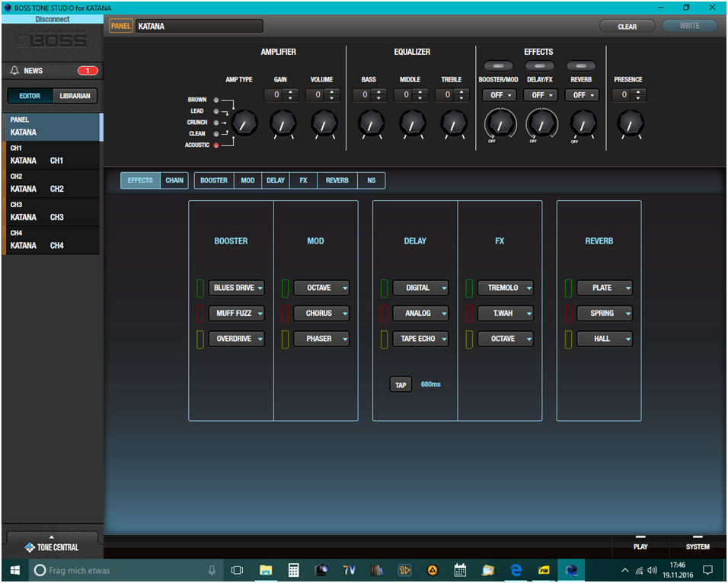
Task: Click the taskbar volume speaker icon
Action: 652,570
